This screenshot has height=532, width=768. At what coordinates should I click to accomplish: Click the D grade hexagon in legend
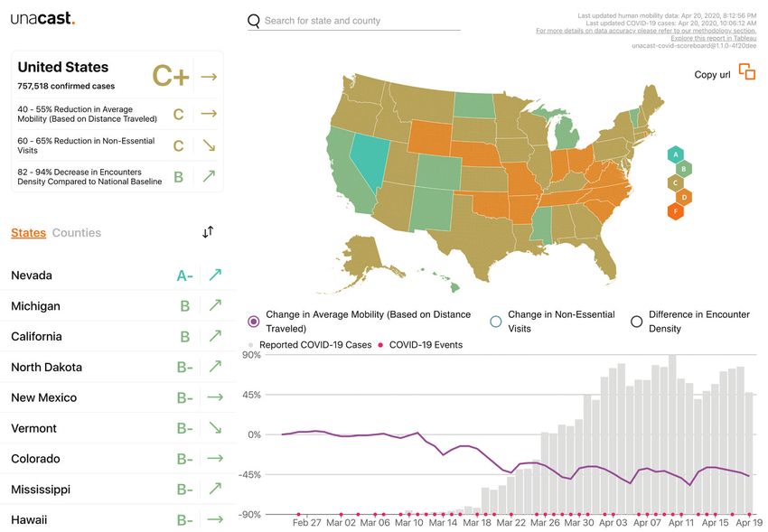684,197
